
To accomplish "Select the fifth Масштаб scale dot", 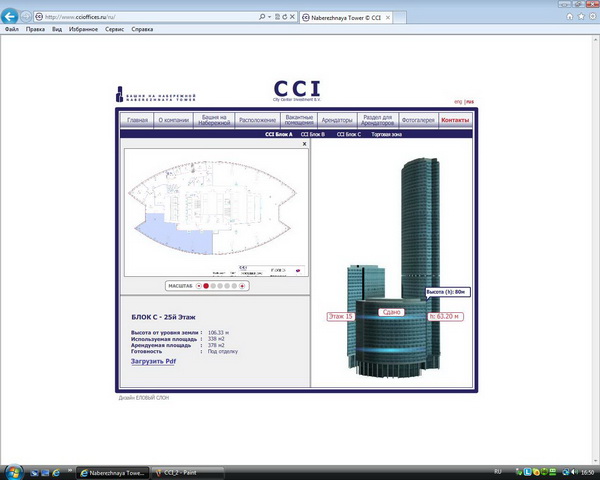I will coord(227,286).
